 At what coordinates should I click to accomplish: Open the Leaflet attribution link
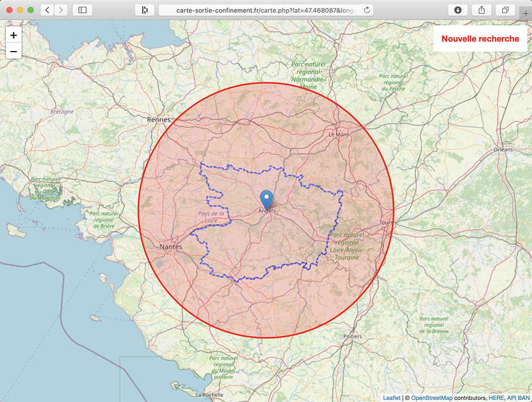coord(391,398)
